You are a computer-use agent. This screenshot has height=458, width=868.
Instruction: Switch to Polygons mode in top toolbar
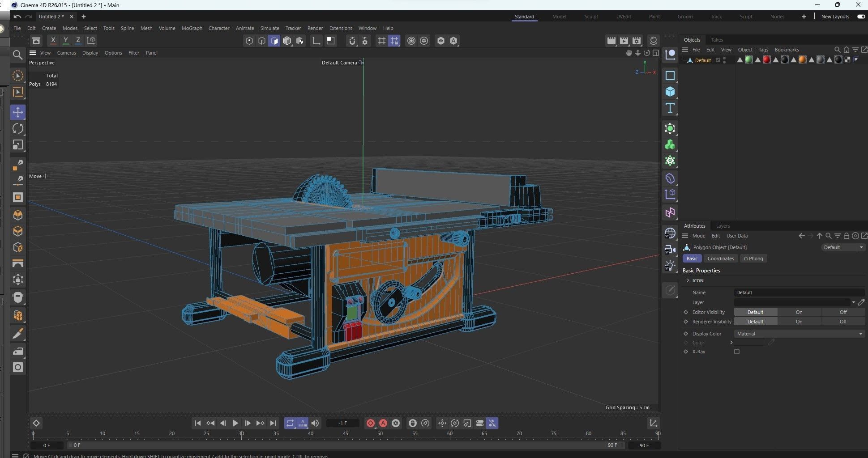(274, 41)
